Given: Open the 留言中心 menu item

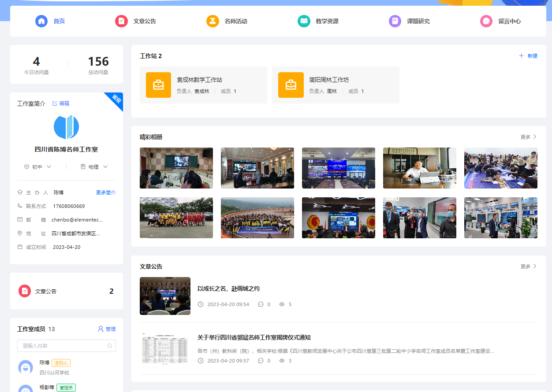Looking at the screenshot, I should pyautogui.click(x=509, y=21).
